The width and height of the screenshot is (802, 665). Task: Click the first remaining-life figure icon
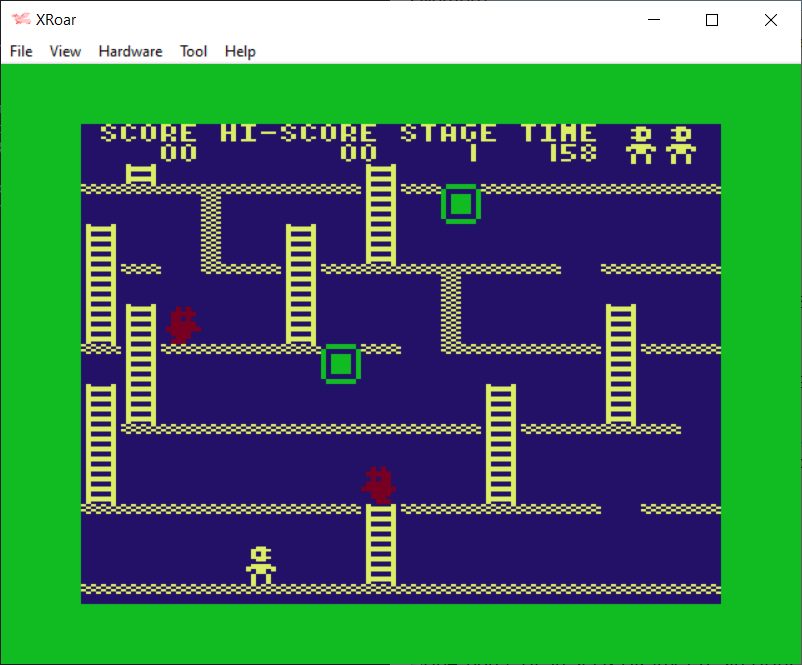point(640,145)
